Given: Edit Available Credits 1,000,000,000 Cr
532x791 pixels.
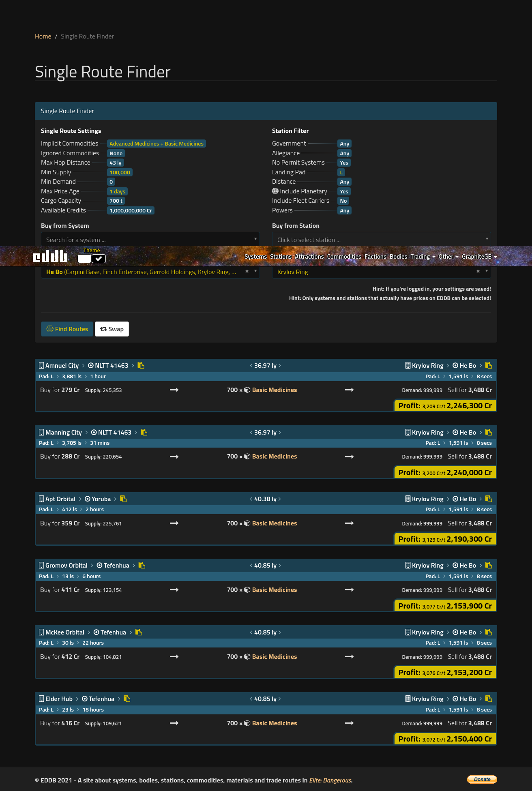Looking at the screenshot, I should pos(131,210).
